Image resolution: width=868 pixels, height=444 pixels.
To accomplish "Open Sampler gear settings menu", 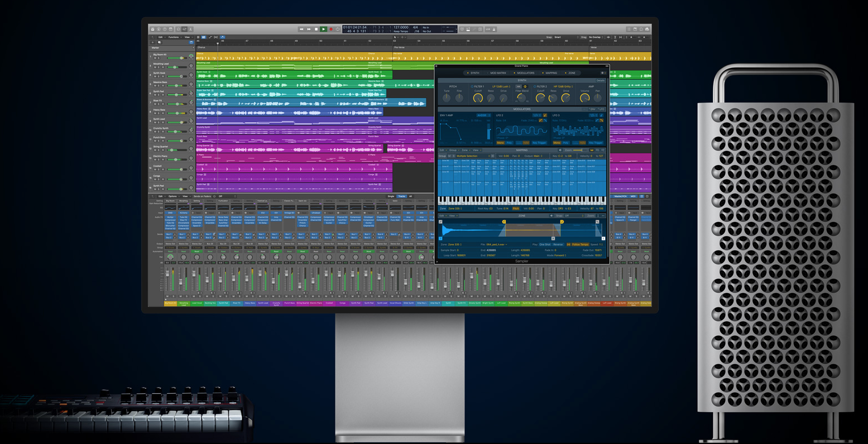I will coord(603,73).
